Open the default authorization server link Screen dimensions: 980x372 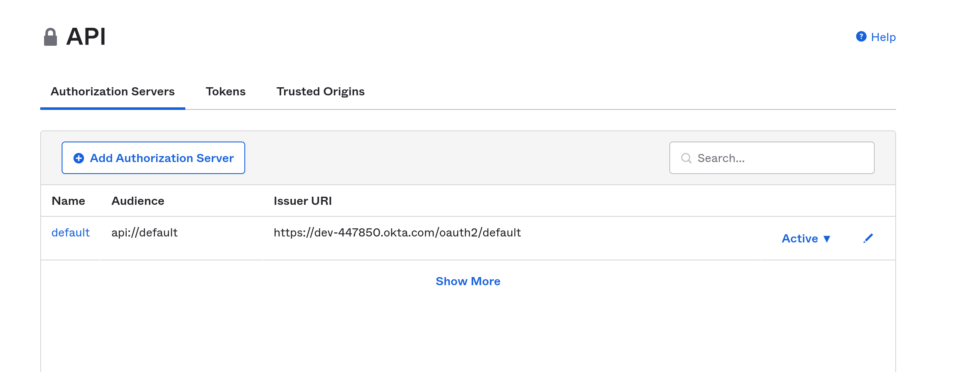coord(71,233)
